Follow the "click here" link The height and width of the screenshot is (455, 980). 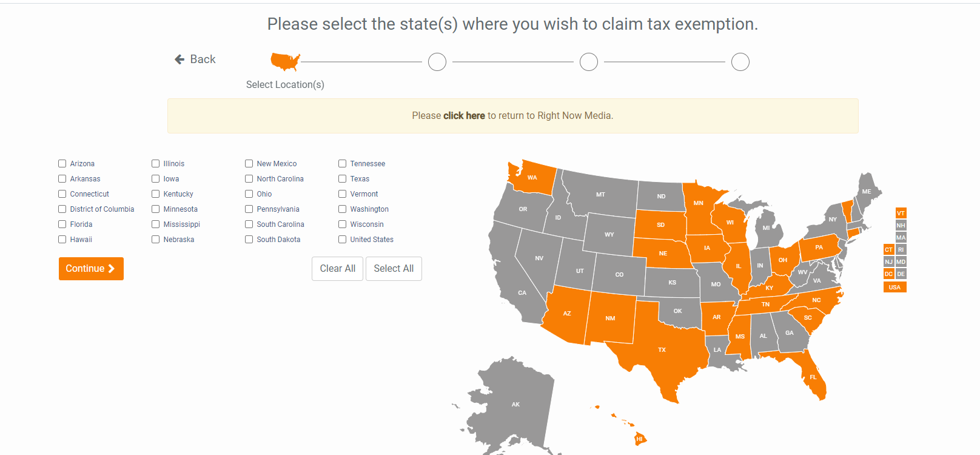pos(464,115)
